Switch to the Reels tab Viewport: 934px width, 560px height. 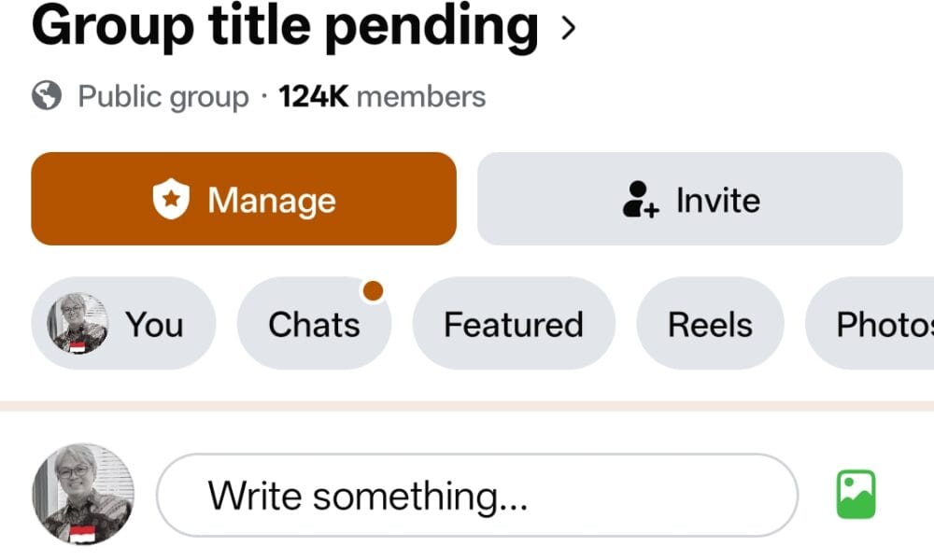710,323
